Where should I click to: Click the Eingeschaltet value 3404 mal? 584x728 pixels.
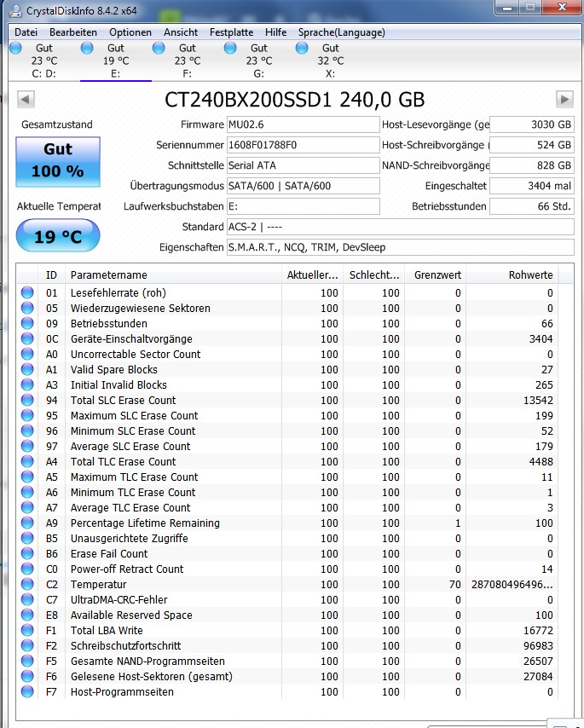[532, 186]
